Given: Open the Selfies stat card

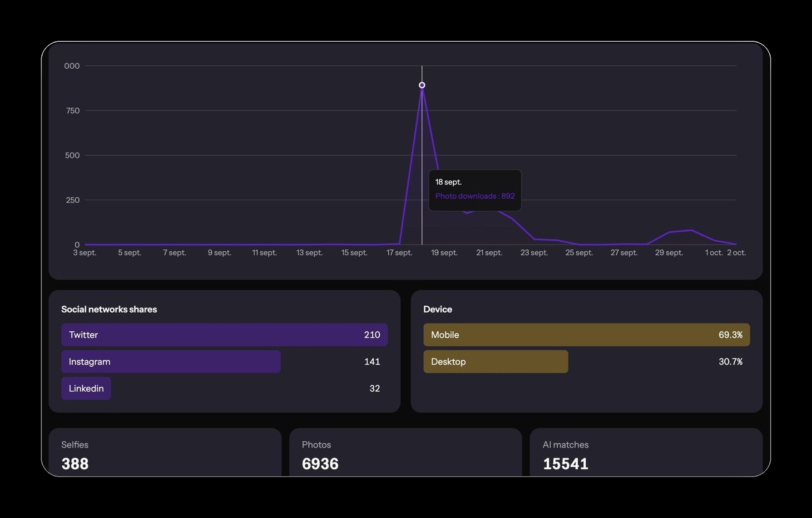Looking at the screenshot, I should tap(165, 453).
